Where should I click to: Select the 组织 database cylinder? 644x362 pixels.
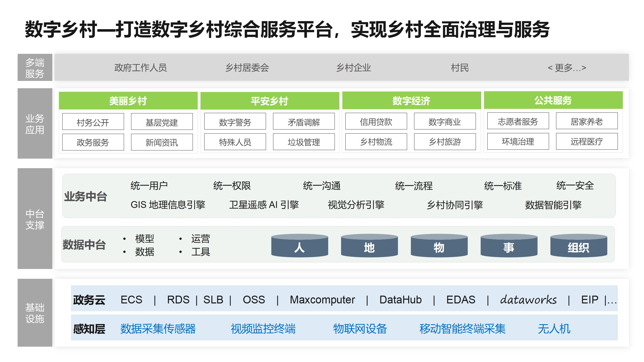point(578,246)
